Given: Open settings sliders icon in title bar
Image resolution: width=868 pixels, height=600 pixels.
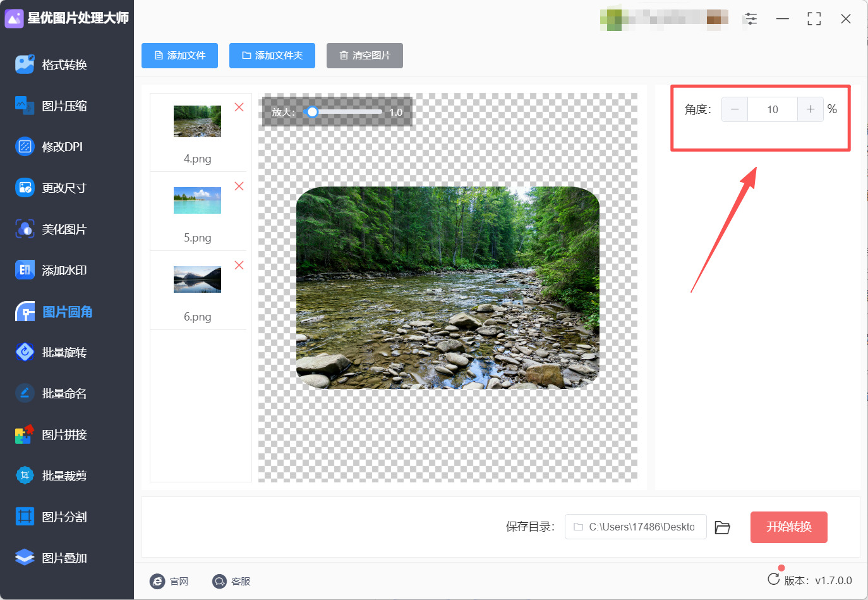Looking at the screenshot, I should [750, 18].
